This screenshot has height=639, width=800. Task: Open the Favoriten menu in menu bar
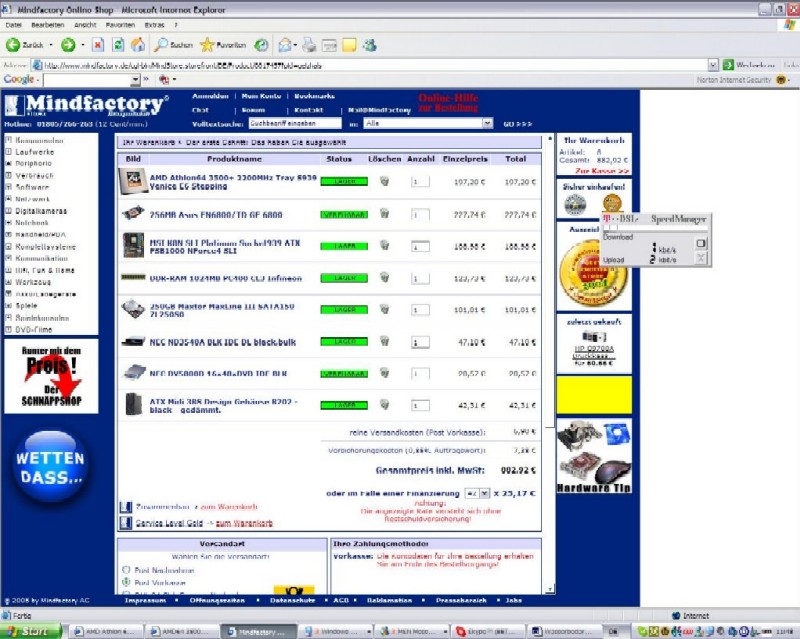(120, 24)
